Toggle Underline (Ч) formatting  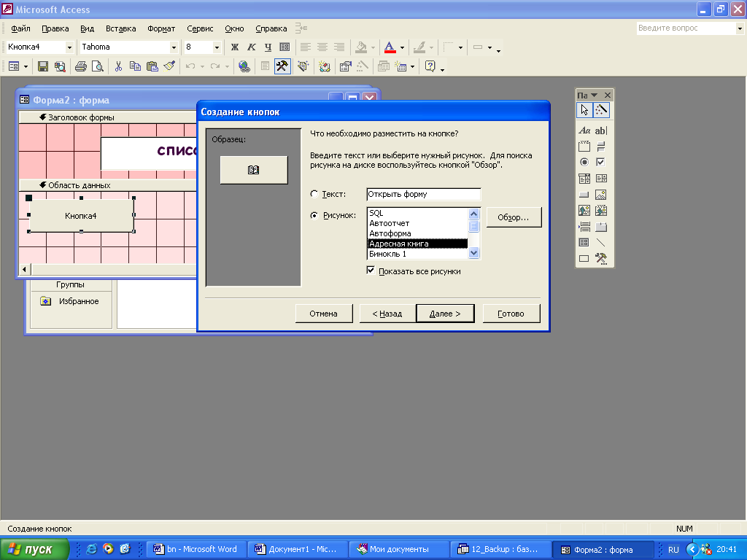[268, 47]
